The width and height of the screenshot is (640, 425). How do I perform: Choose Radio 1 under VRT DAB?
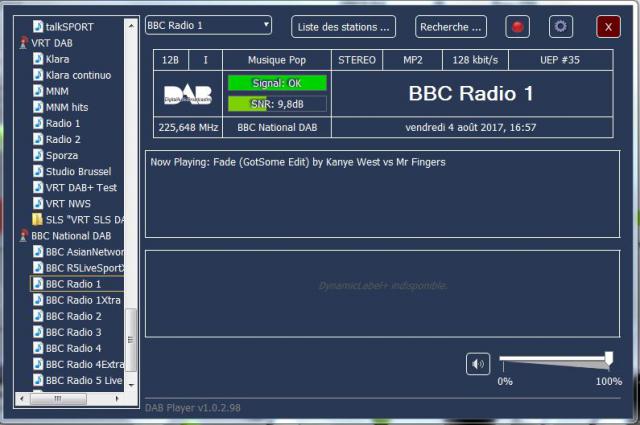pyautogui.click(x=62, y=123)
